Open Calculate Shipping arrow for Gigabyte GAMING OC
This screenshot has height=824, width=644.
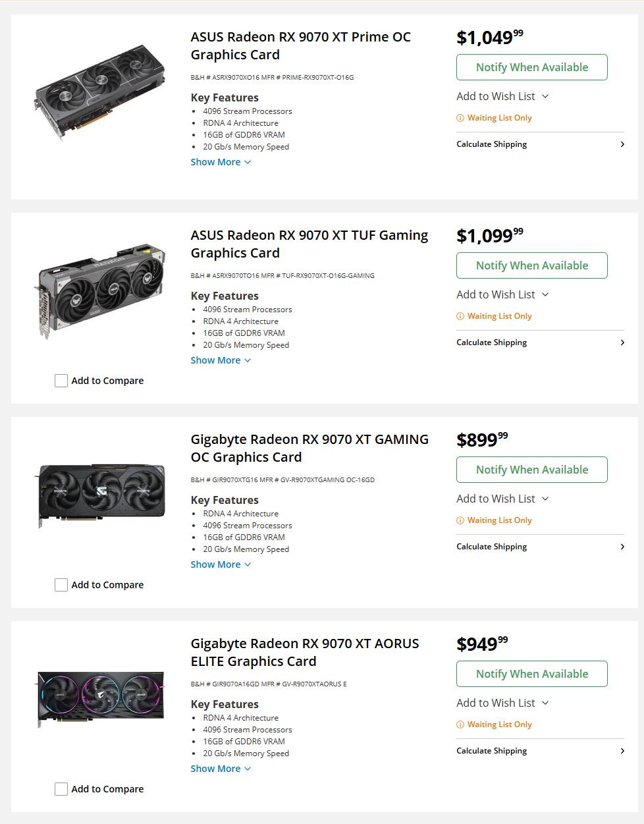pyautogui.click(x=622, y=546)
